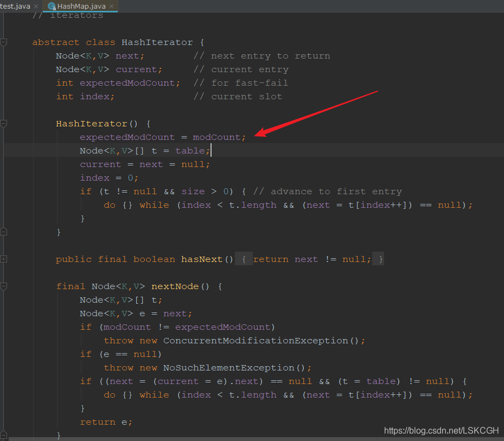Screen dimensions: 504x441
Task: Click 'hasNext' method name
Action: point(202,259)
